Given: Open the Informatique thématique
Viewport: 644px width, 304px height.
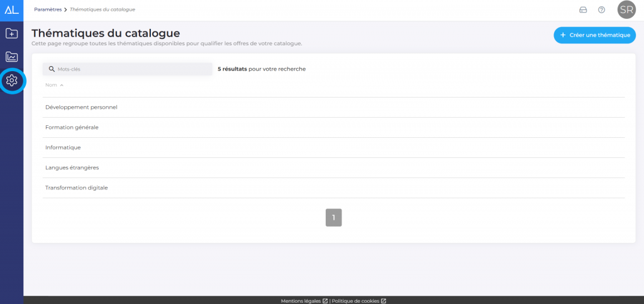Looking at the screenshot, I should [x=63, y=147].
